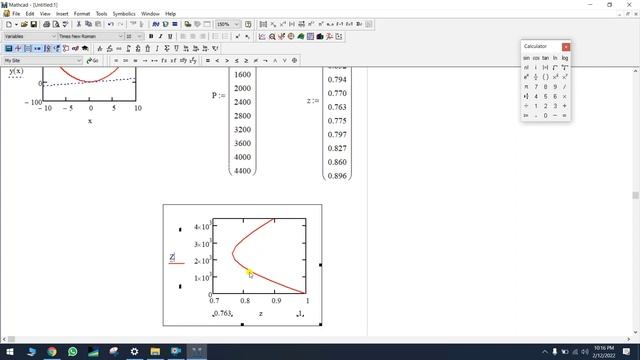Open the Insert menu
This screenshot has width=640, height=360.
click(x=62, y=14)
